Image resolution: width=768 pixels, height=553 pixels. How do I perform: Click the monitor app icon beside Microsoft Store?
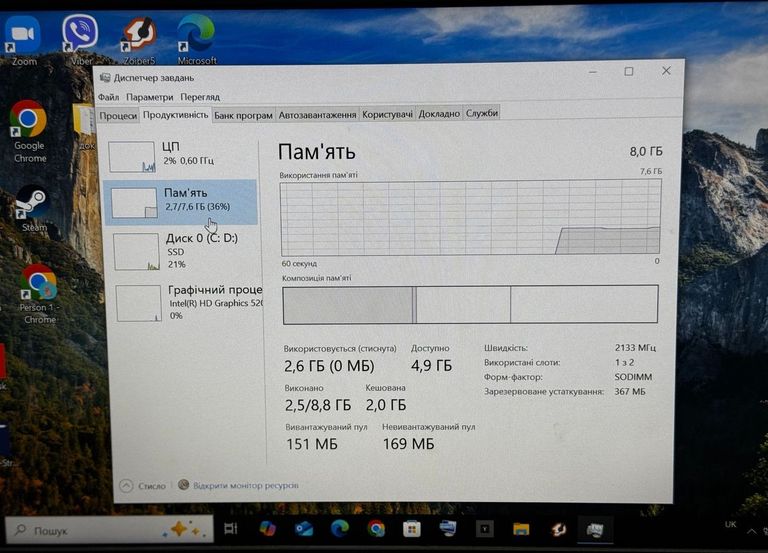point(448,529)
